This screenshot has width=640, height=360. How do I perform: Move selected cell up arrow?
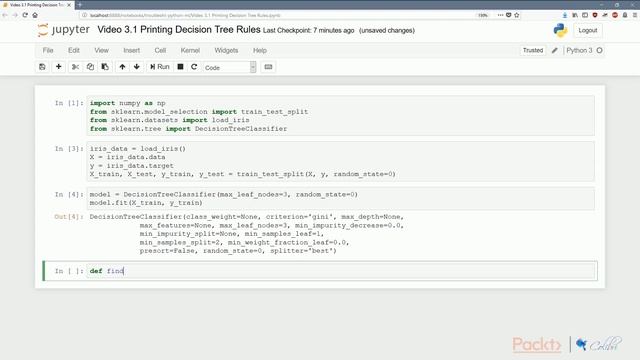coord(122,67)
